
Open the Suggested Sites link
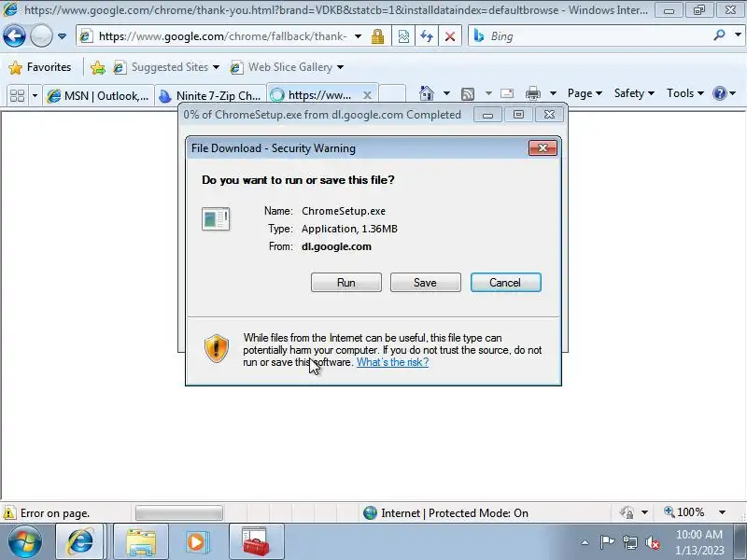coord(166,67)
